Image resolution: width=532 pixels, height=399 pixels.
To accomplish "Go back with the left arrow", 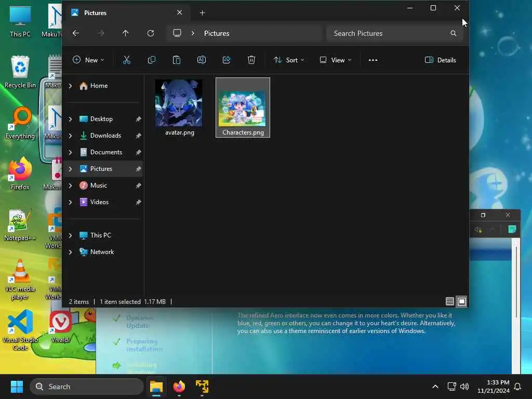I will tap(76, 33).
